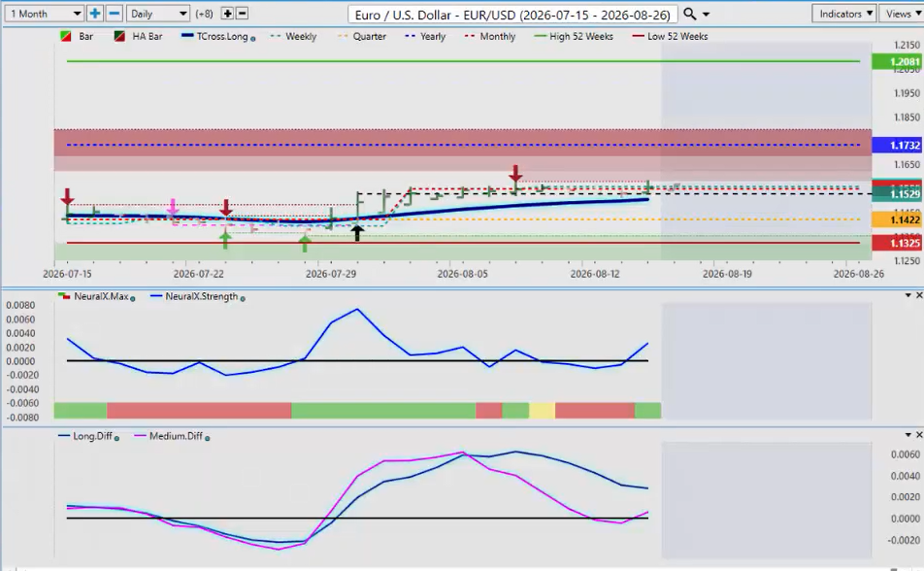Open the 1 Month range dropdown

point(45,14)
